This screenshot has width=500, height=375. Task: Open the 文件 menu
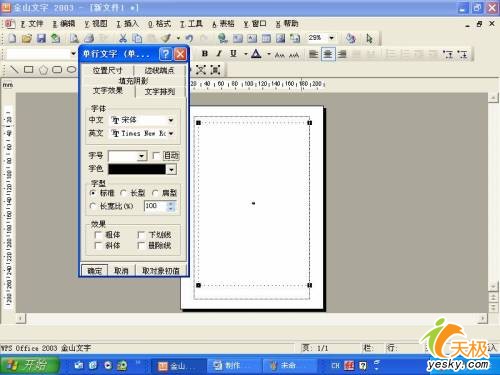(32, 24)
